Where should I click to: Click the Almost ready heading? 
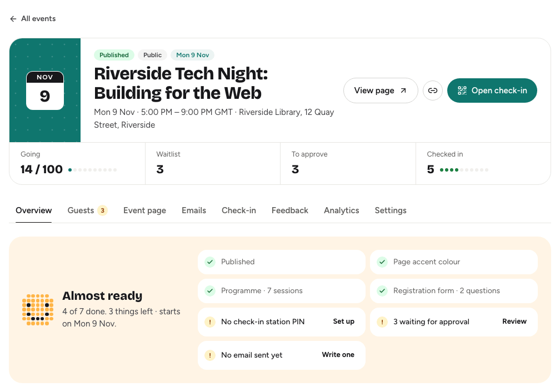point(102,296)
